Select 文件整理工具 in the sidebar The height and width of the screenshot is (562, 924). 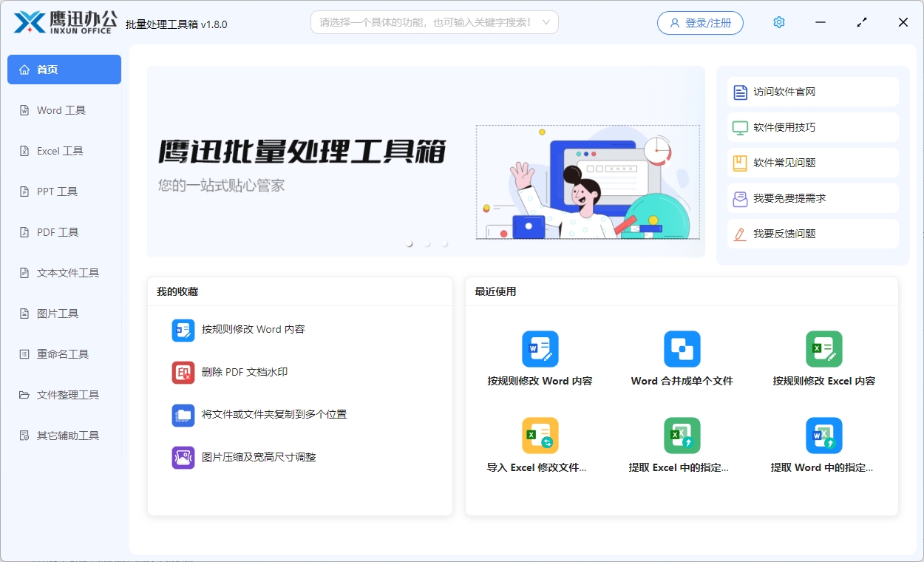coord(64,395)
